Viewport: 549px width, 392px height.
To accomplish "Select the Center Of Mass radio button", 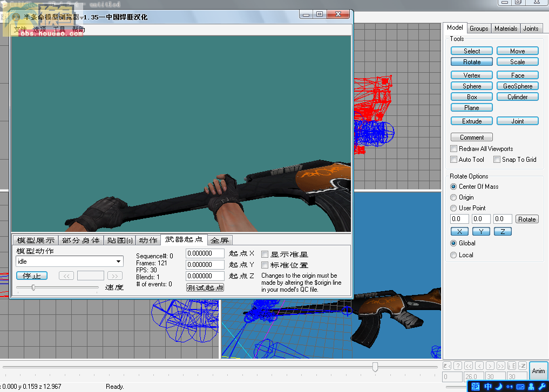I will (x=454, y=187).
